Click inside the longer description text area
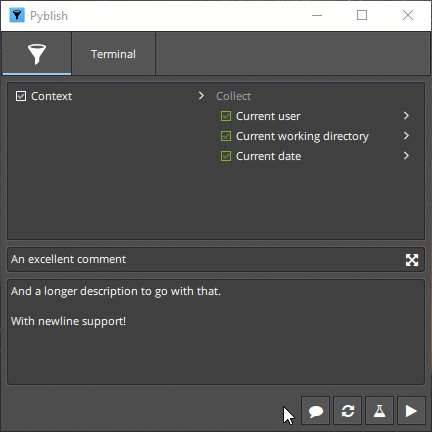The width and height of the screenshot is (432, 432). point(216,332)
